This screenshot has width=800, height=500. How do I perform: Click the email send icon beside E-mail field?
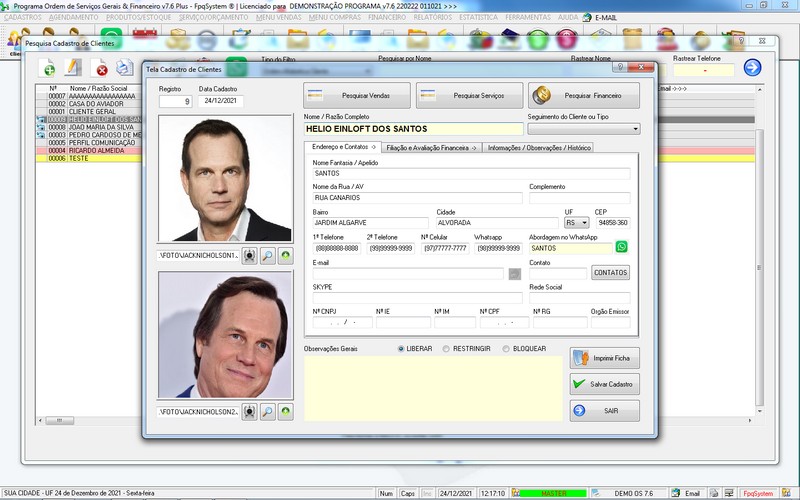(515, 274)
